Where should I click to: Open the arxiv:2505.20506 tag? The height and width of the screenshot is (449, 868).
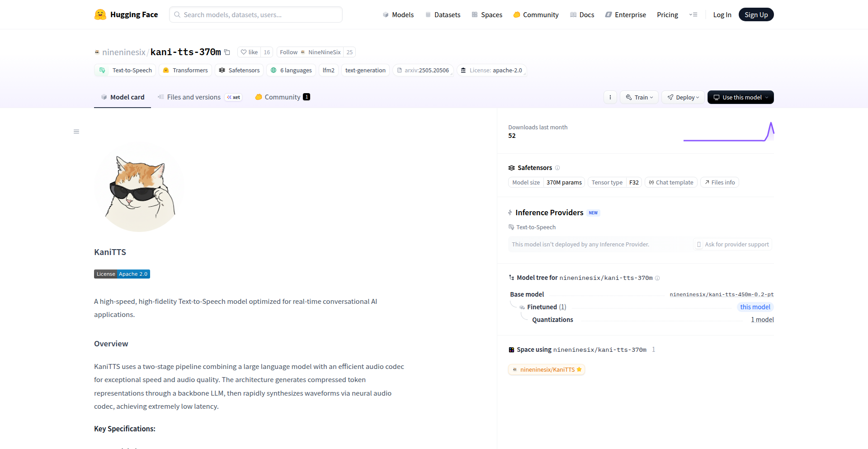(423, 70)
